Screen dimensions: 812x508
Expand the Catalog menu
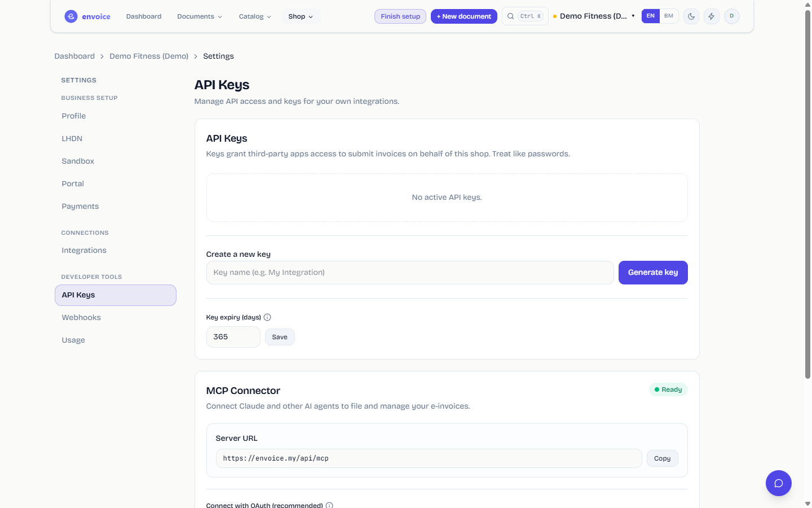pos(255,16)
